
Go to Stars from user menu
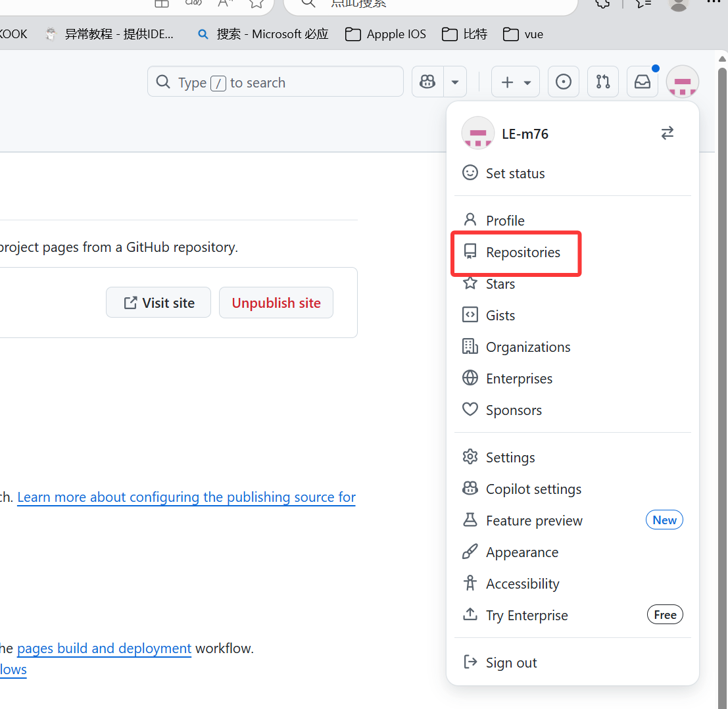tap(500, 284)
